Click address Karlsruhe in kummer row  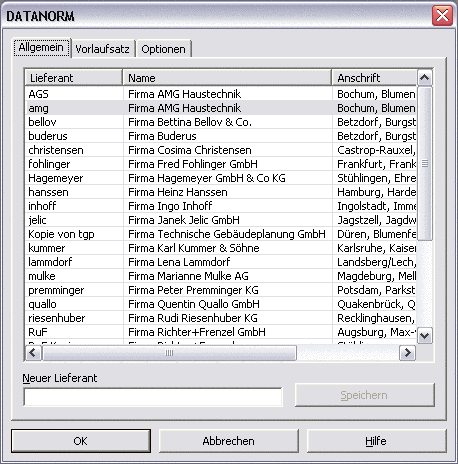[377, 248]
